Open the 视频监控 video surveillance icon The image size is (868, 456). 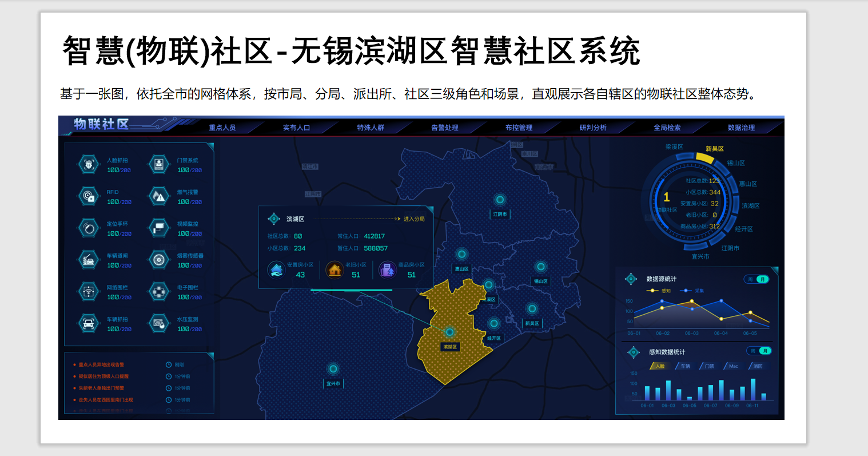158,228
